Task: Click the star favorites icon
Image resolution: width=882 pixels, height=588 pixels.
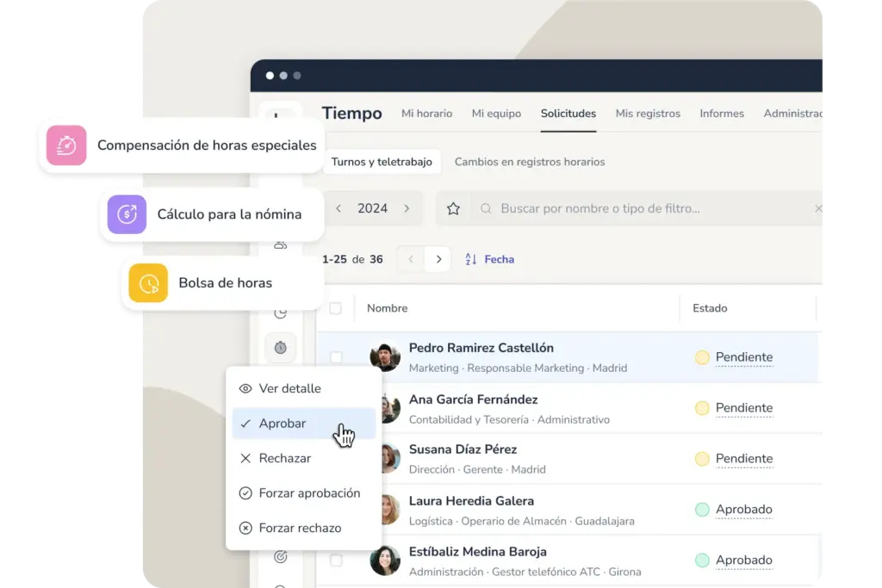Action: (453, 208)
